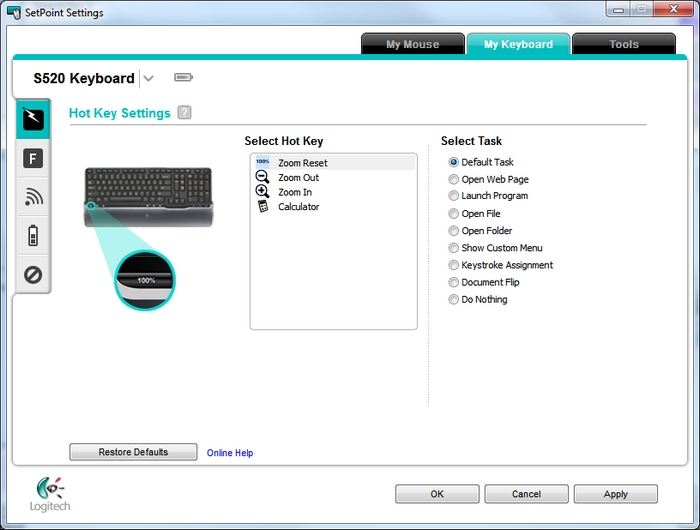Minimize the SetPoint Settings window
This screenshot has height=530, width=700.
pos(619,9)
